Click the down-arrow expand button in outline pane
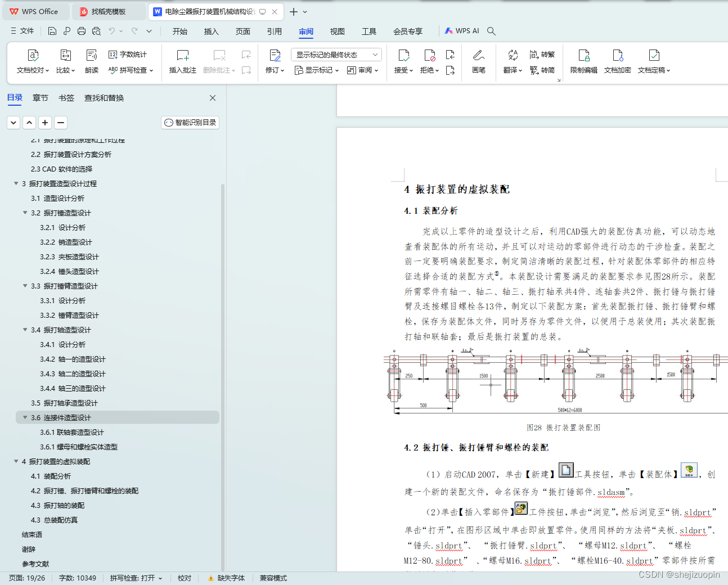This screenshot has height=585, width=728. [x=14, y=122]
